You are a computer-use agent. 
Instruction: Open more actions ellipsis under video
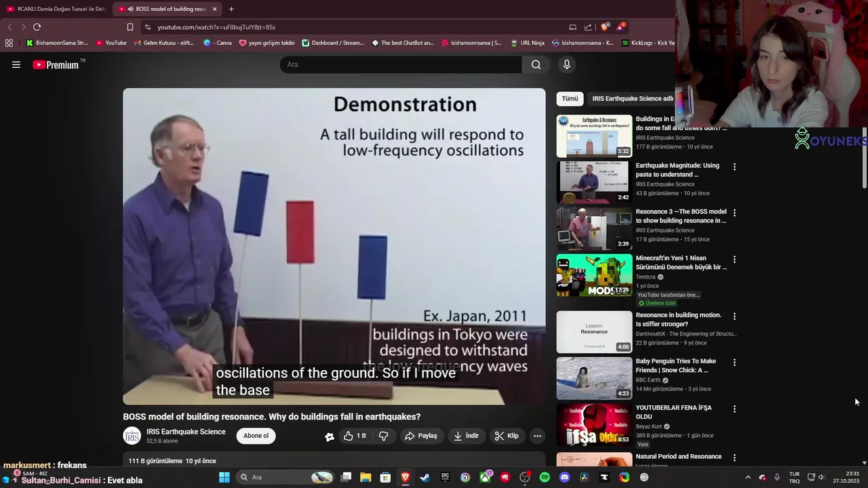coord(537,436)
